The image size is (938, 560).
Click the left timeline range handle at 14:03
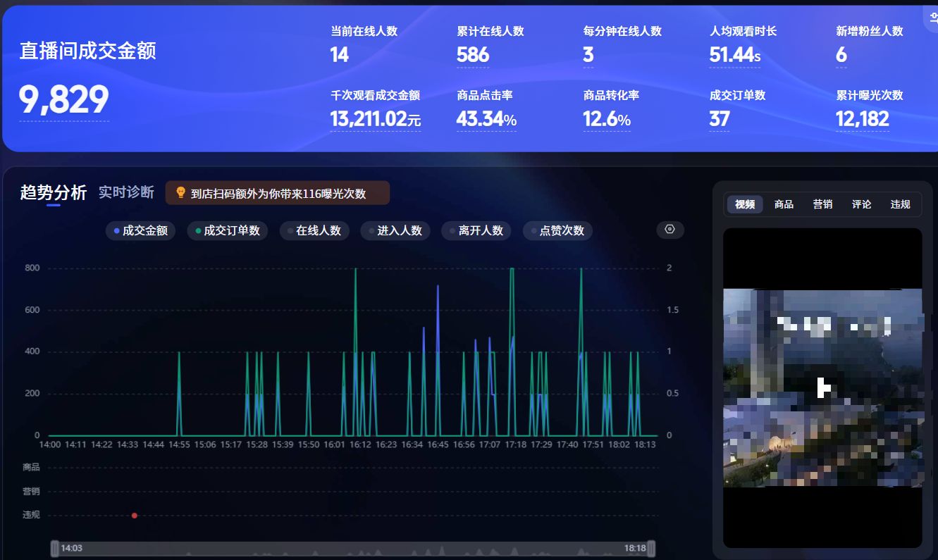(x=55, y=548)
